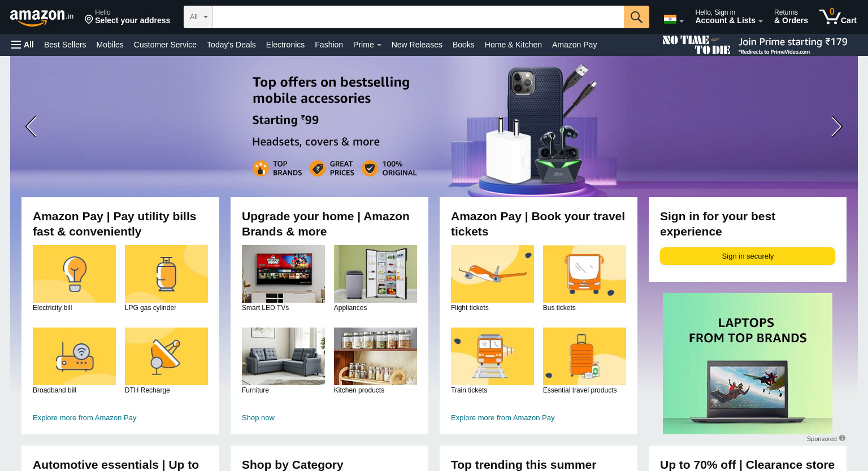Image resolution: width=868 pixels, height=471 pixels.
Task: Open the All hamburger menu
Action: 23,45
